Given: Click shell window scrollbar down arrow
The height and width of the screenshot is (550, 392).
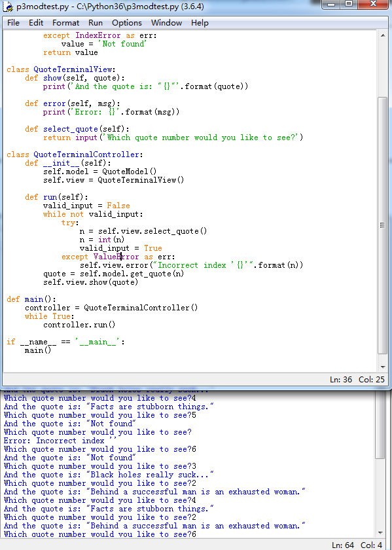Looking at the screenshot, I should pos(380,533).
